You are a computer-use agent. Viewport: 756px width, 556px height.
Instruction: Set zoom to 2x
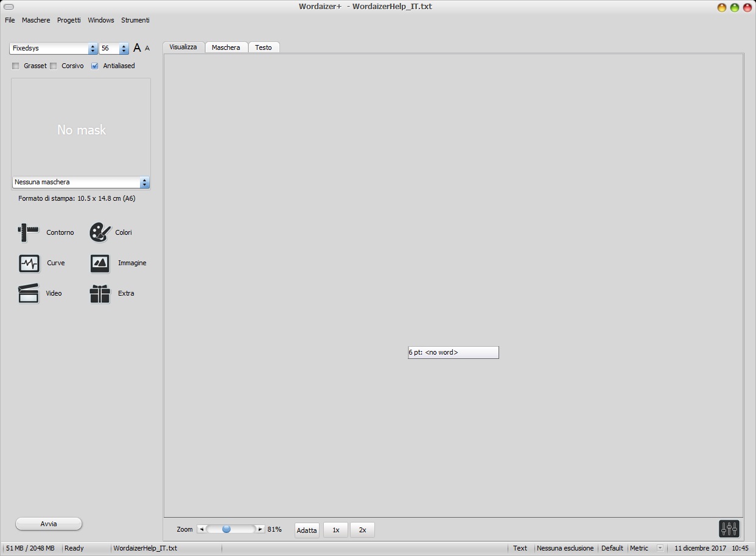(x=362, y=530)
